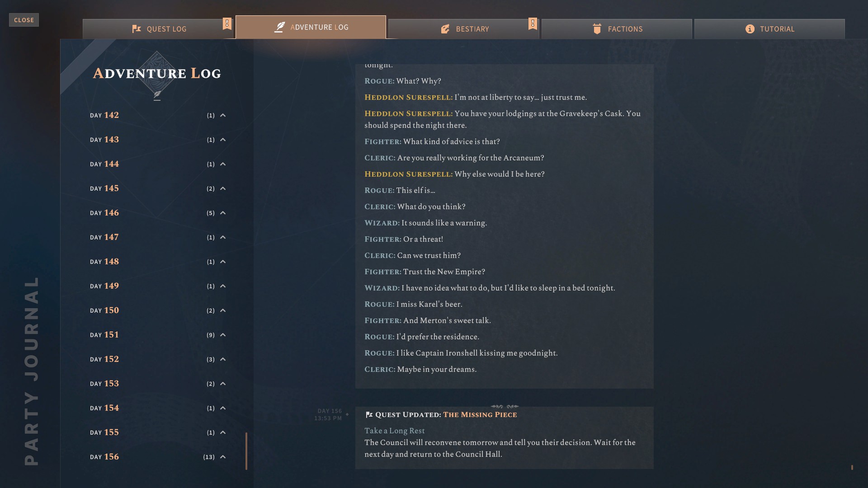Click the Day list scrollbar thumb

(x=246, y=451)
